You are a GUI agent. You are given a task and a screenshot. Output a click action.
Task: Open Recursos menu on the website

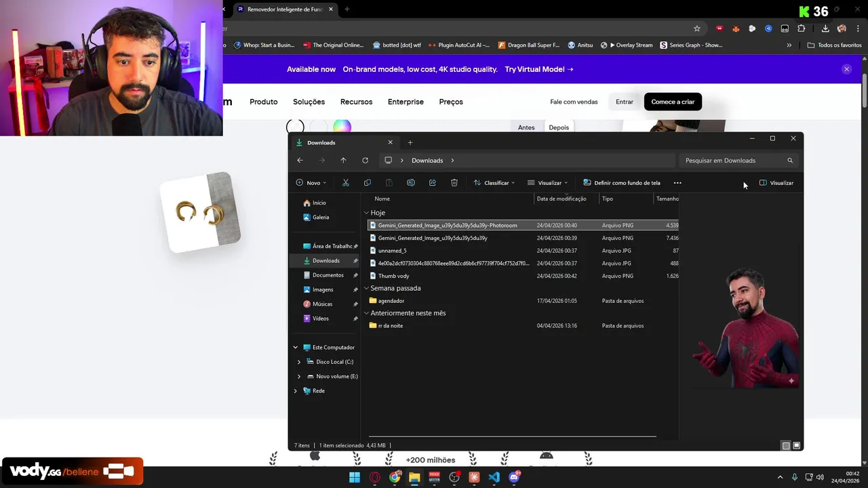click(x=356, y=102)
